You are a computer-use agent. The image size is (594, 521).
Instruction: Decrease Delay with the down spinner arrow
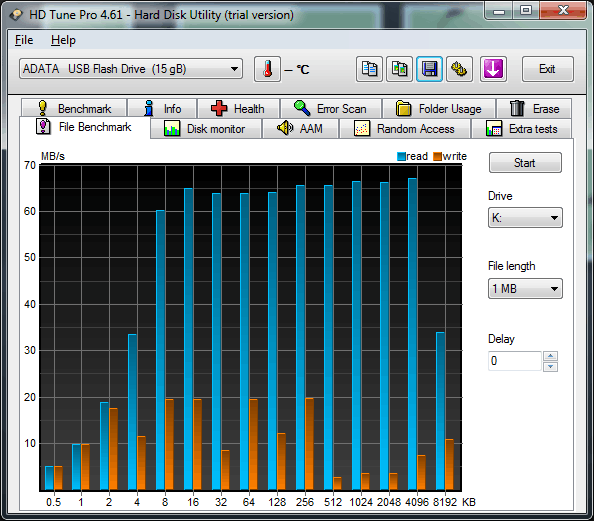pos(550,366)
